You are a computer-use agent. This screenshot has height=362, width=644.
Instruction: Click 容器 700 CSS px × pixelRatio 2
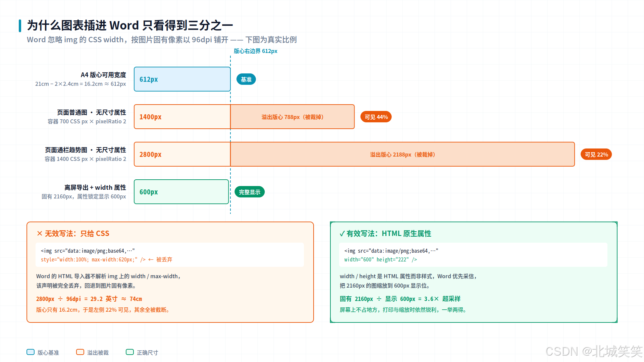tap(87, 121)
